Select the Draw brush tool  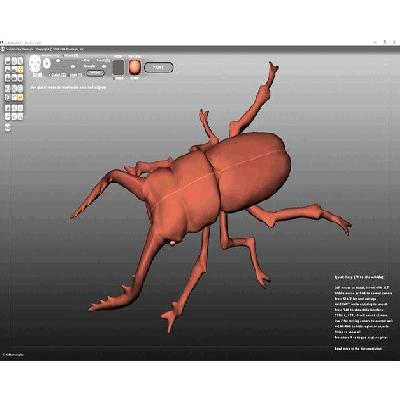[x=8, y=61]
